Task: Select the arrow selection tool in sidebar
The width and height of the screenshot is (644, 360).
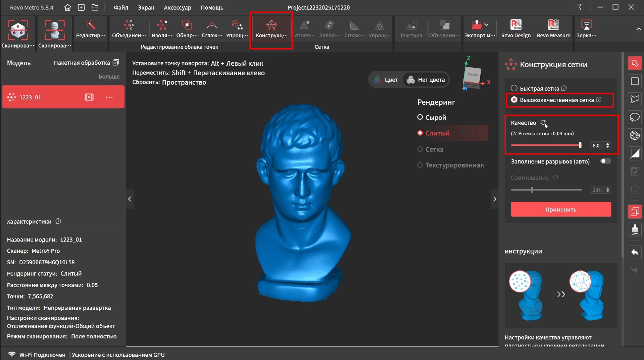Action: click(x=635, y=63)
